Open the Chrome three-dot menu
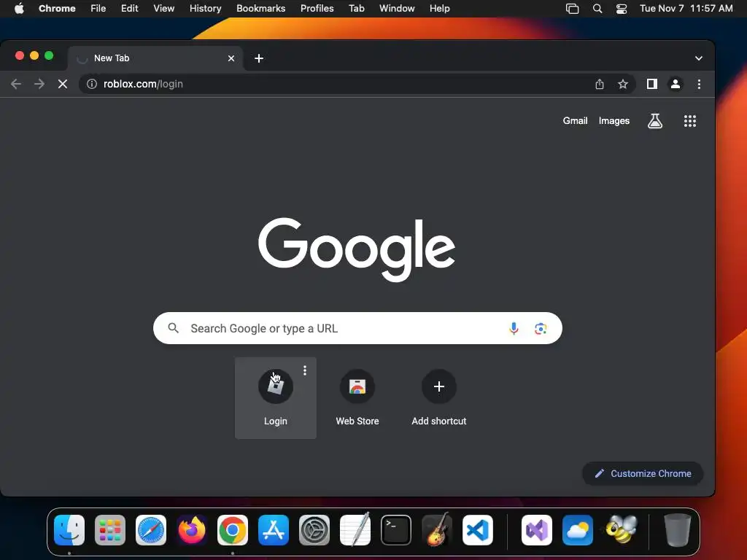Viewport: 747px width, 560px height. pyautogui.click(x=699, y=85)
